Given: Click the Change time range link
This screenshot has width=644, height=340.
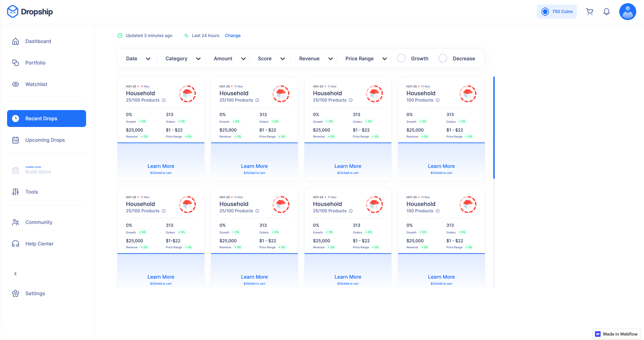Looking at the screenshot, I should [x=233, y=35].
